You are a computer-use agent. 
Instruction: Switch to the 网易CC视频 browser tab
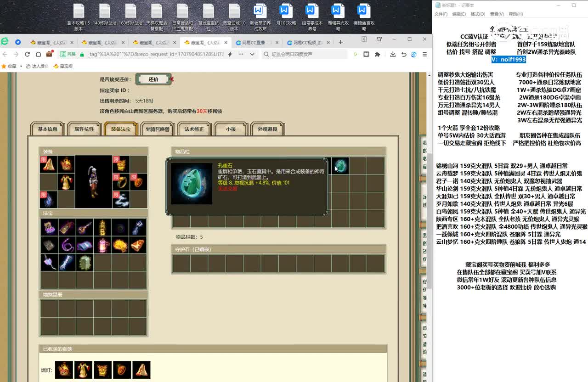[308, 42]
